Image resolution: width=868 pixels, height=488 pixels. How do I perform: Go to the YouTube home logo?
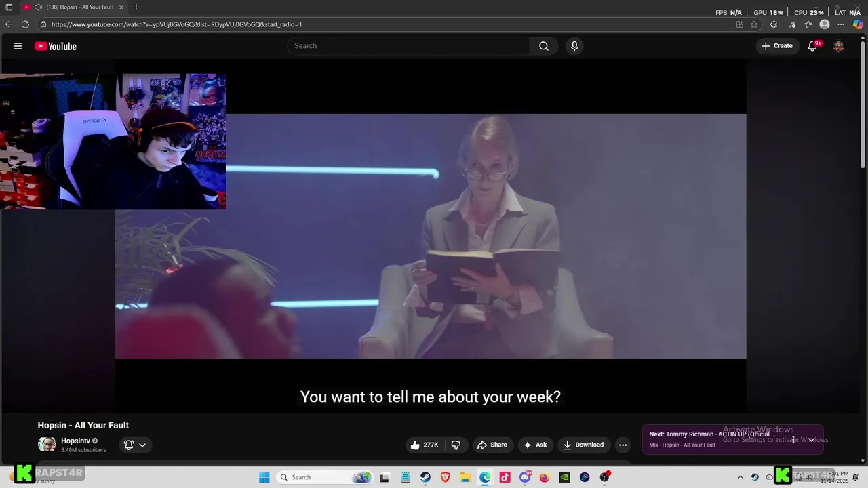tap(56, 46)
